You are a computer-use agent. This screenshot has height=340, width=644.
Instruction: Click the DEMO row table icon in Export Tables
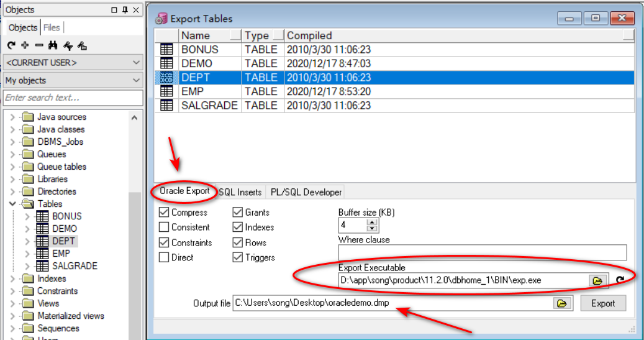click(x=166, y=64)
